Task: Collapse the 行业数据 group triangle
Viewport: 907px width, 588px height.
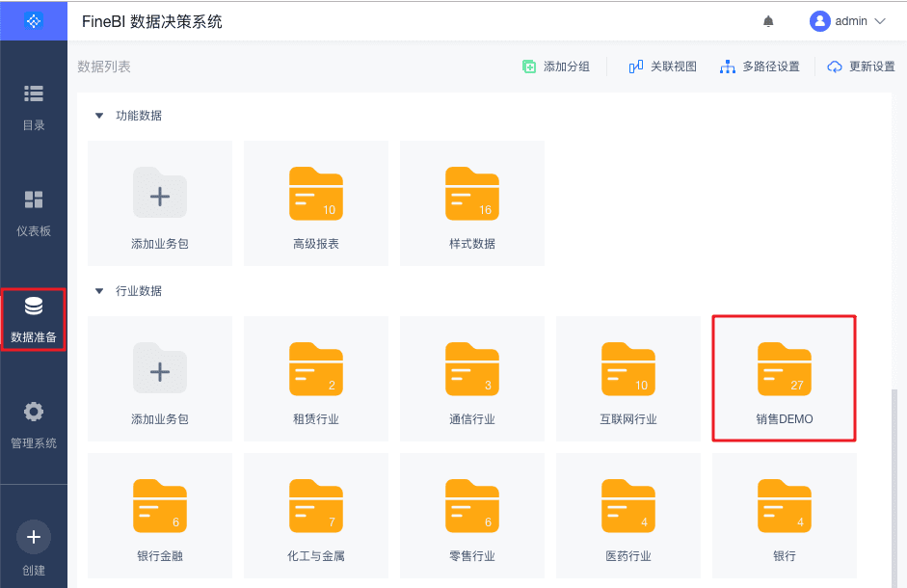Action: [x=99, y=291]
